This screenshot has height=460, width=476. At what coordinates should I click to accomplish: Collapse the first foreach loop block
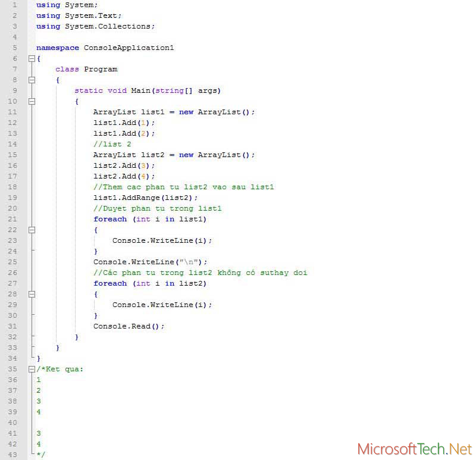click(32, 230)
